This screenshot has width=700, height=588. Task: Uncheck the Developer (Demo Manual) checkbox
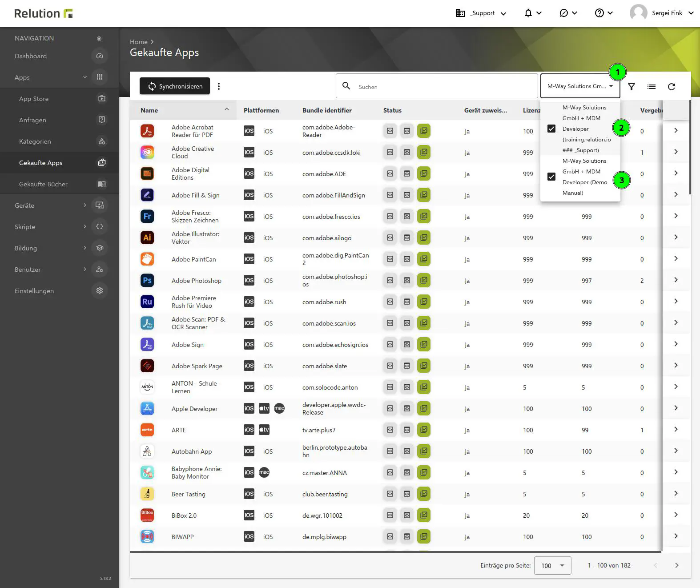(x=551, y=177)
